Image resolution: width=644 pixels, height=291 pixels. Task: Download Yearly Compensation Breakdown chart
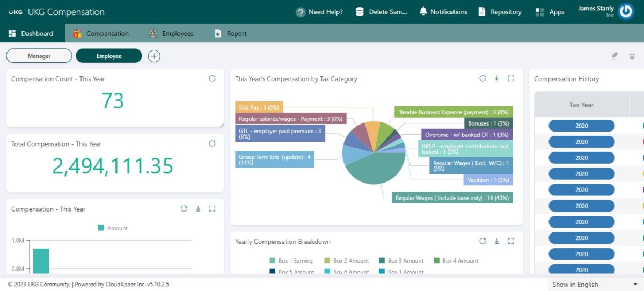(496, 241)
